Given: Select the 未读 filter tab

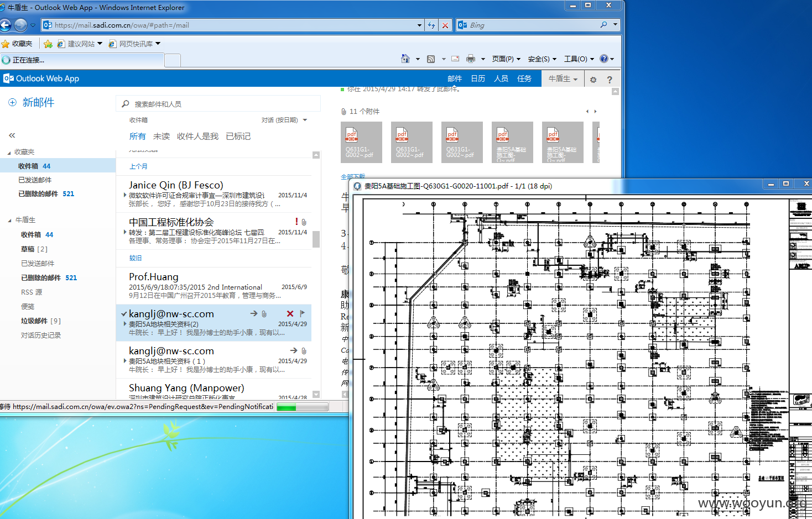Looking at the screenshot, I should tap(162, 136).
